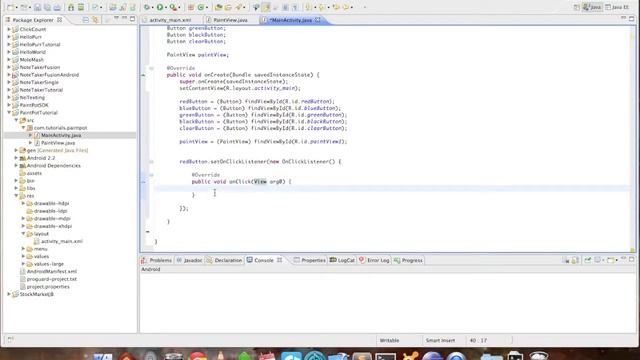The width and height of the screenshot is (640, 360).
Task: Open the New file dropdown arrow
Action: click(x=16, y=7)
